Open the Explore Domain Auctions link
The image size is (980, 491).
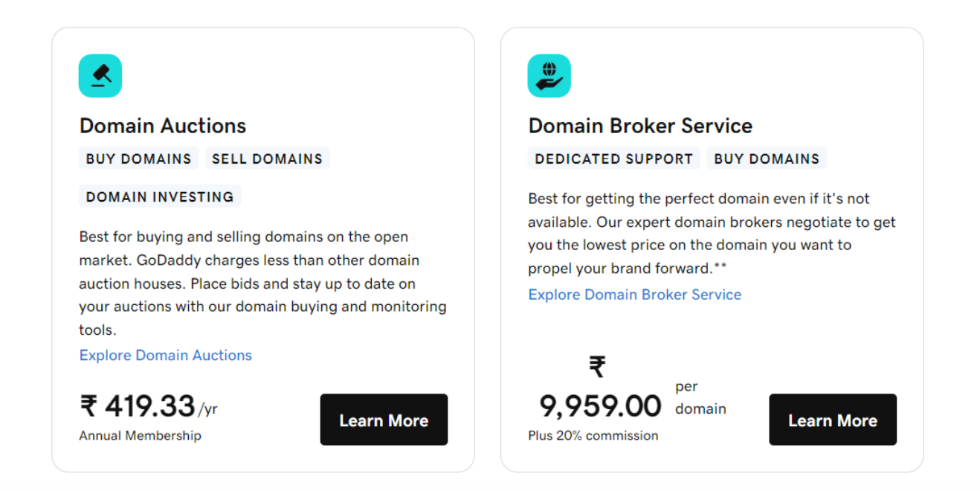click(166, 356)
